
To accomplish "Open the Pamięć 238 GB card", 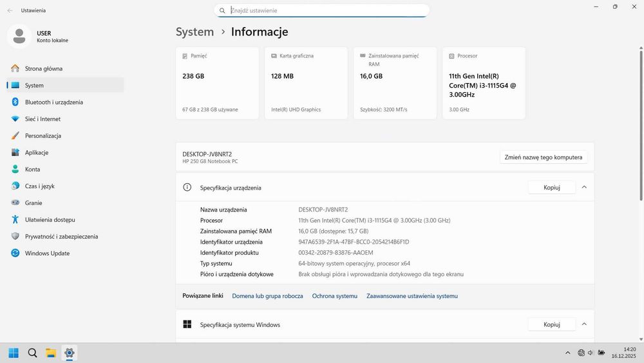I will pyautogui.click(x=217, y=83).
